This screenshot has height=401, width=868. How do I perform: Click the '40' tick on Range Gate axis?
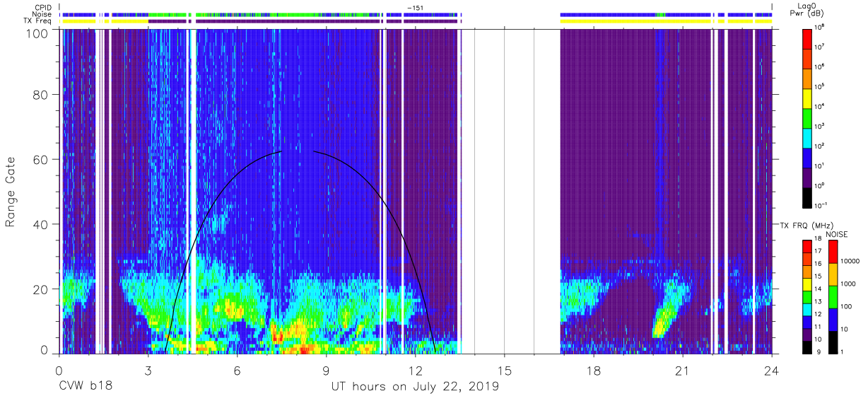coord(42,224)
